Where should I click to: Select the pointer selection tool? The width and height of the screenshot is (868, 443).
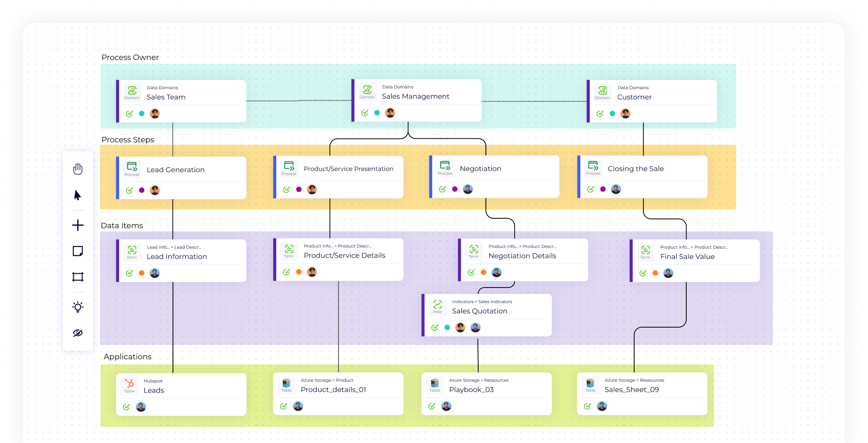[x=77, y=196]
